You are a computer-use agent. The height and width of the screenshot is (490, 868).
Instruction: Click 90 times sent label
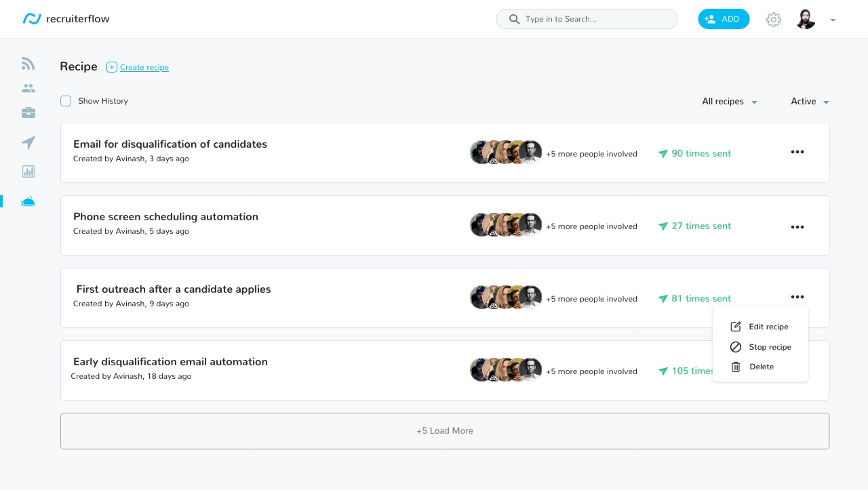(701, 154)
